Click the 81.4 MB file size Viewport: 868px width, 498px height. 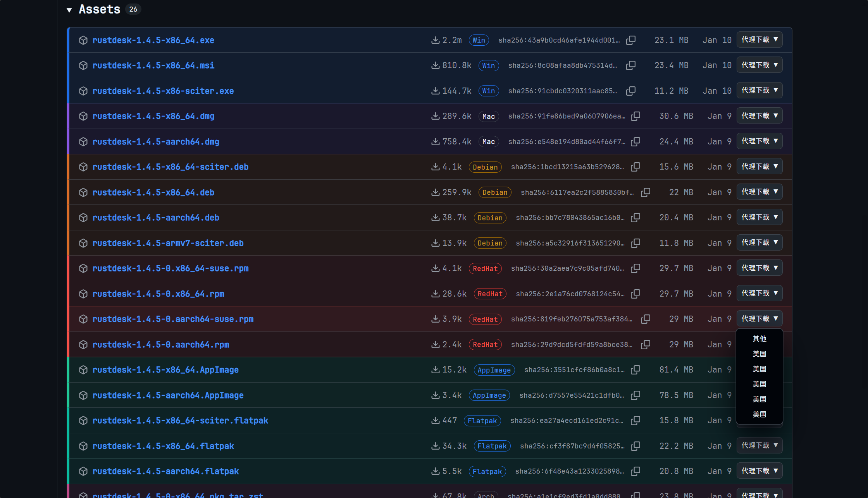tap(676, 370)
